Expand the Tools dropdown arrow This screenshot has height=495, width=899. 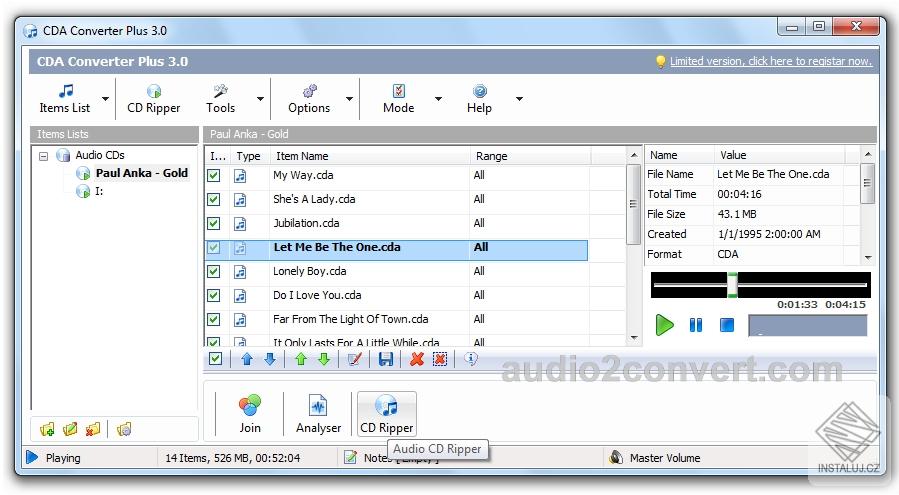tap(260, 99)
